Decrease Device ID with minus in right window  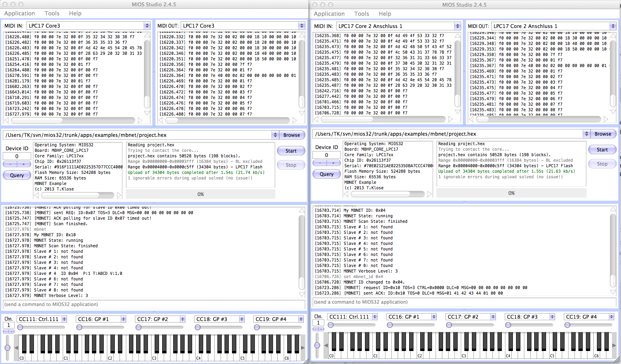pos(320,163)
